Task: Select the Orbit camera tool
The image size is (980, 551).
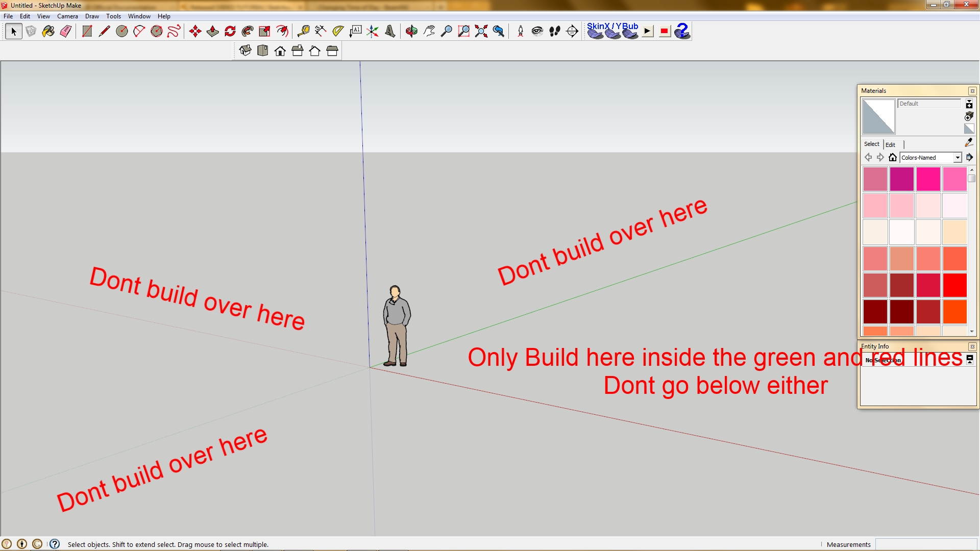Action: (x=411, y=32)
